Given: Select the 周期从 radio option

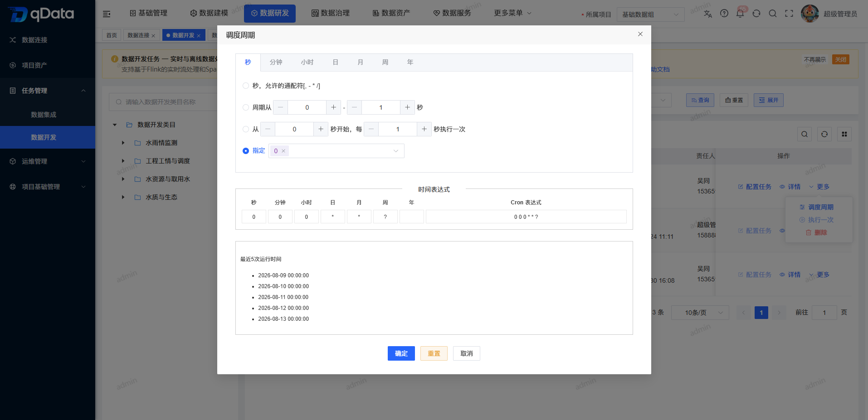Looking at the screenshot, I should (246, 107).
